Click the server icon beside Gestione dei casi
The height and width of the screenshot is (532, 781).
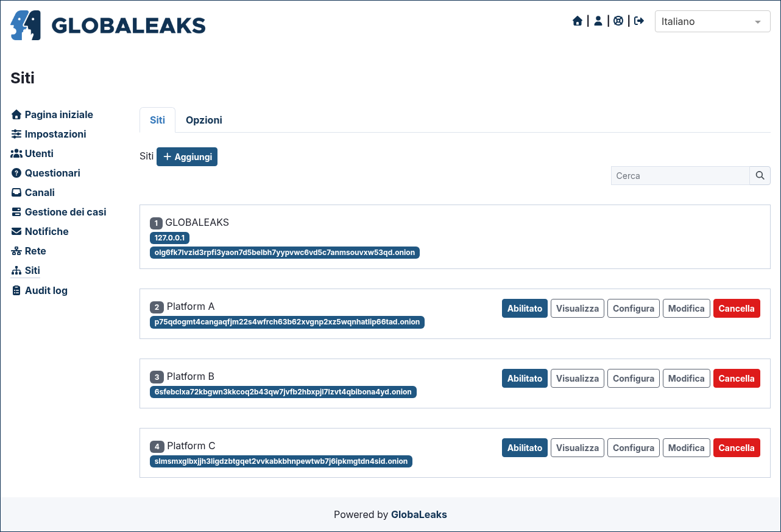tap(16, 212)
